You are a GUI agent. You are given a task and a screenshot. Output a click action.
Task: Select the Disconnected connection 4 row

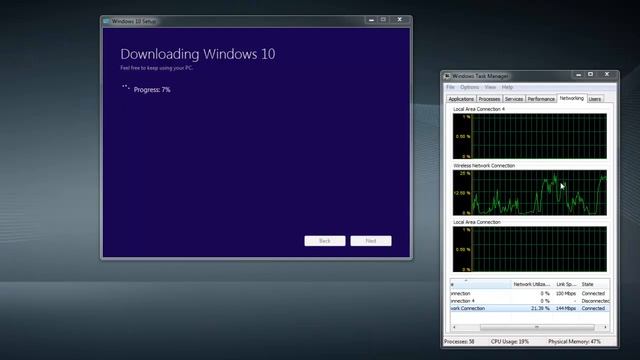point(530,301)
